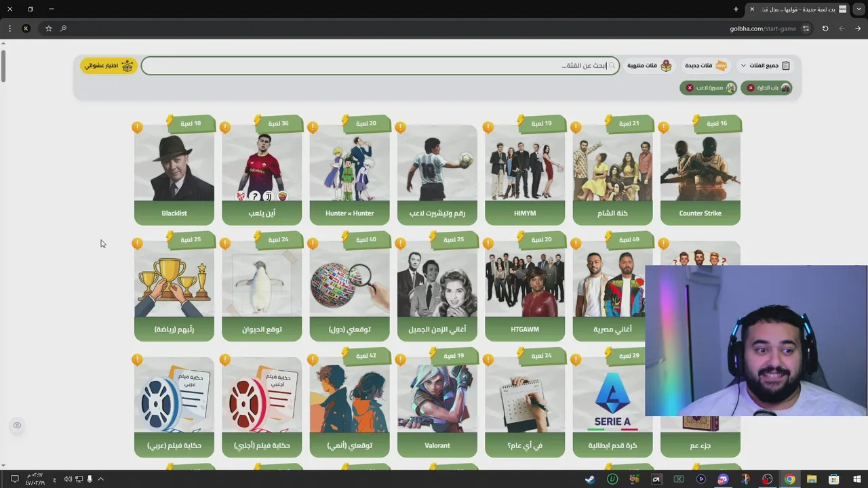
Task: Click the magnifier icon in the category search box
Action: click(612, 66)
